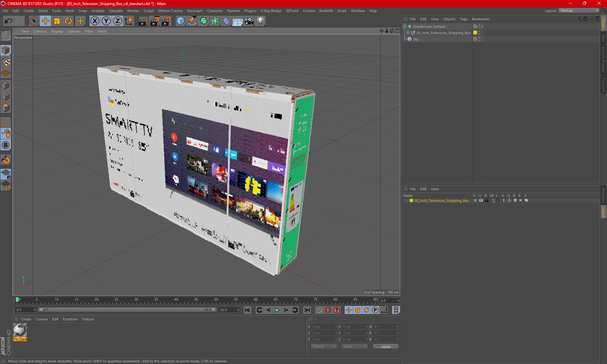Toggle the layer's View eye icon

click(481, 201)
